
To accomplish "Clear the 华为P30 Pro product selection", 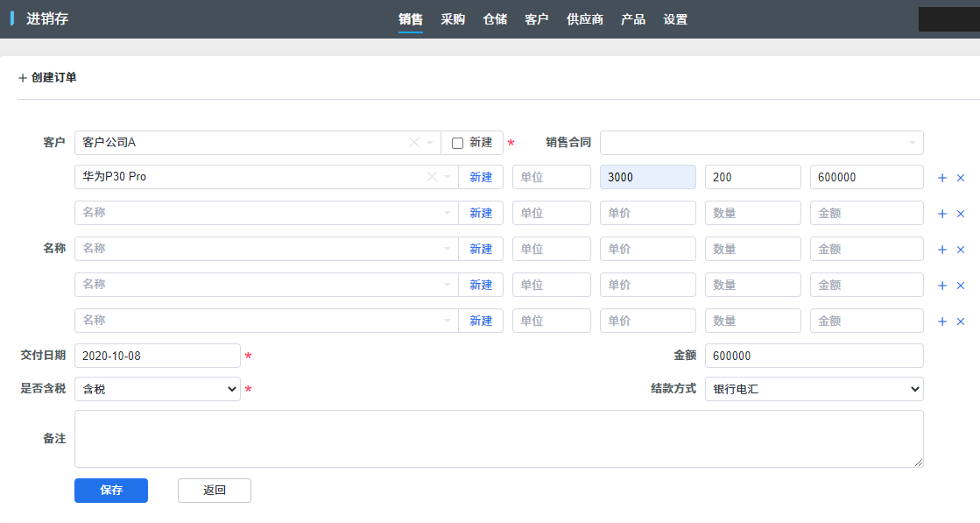I will [432, 177].
